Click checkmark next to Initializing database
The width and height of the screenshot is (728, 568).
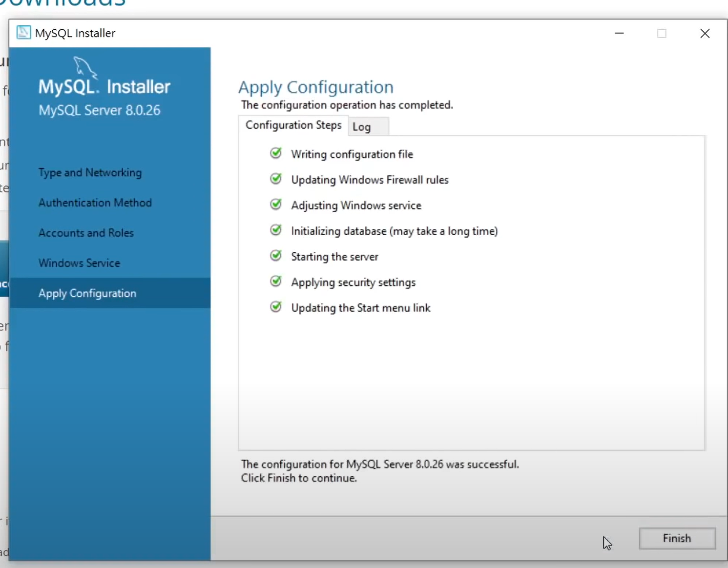276,230
